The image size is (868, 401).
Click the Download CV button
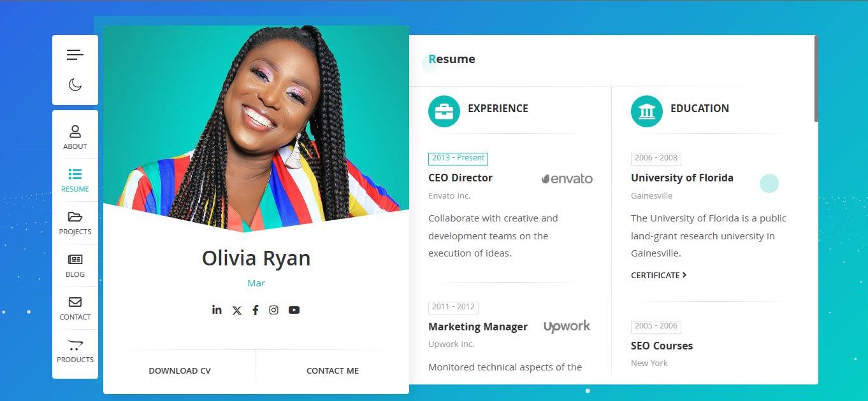tap(180, 370)
